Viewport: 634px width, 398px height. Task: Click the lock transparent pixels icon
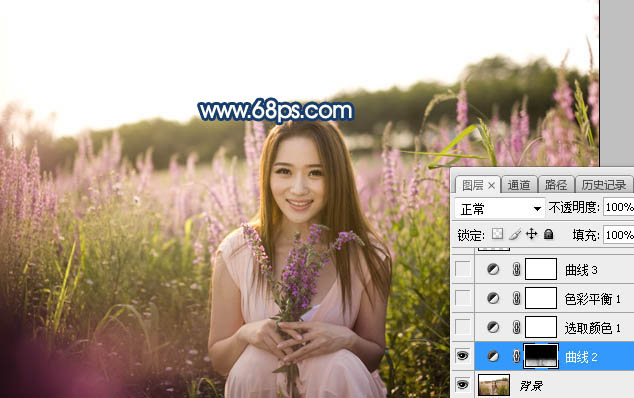coord(497,234)
